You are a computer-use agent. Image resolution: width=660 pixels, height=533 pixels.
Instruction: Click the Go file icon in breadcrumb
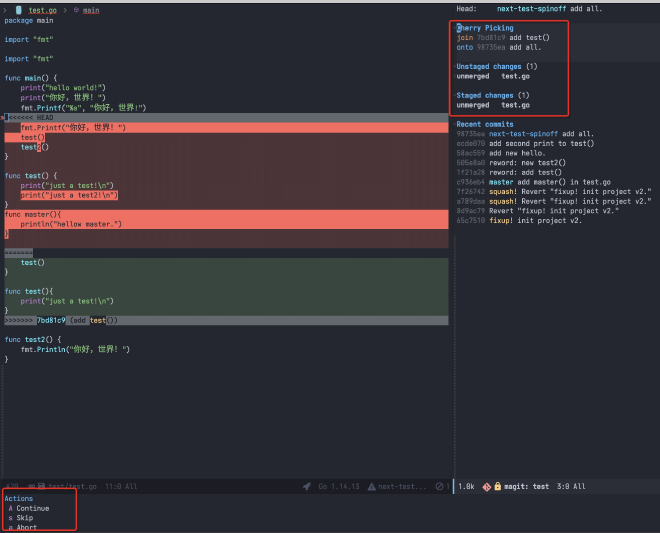pos(19,10)
